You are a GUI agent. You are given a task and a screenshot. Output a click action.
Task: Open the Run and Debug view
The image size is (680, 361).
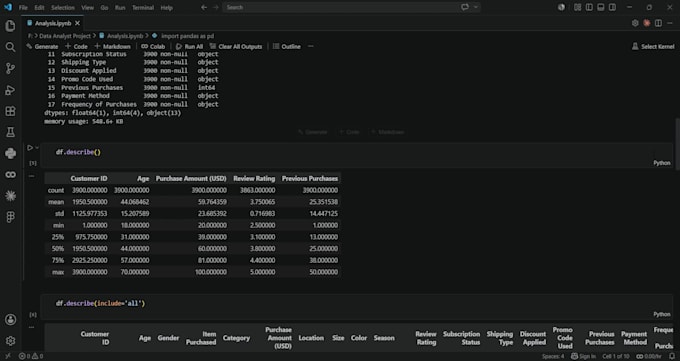coord(10,90)
